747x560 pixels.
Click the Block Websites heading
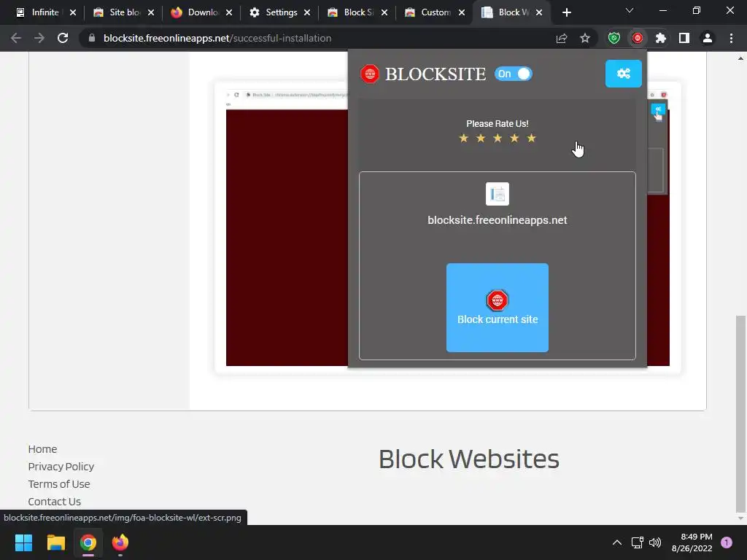pyautogui.click(x=469, y=459)
